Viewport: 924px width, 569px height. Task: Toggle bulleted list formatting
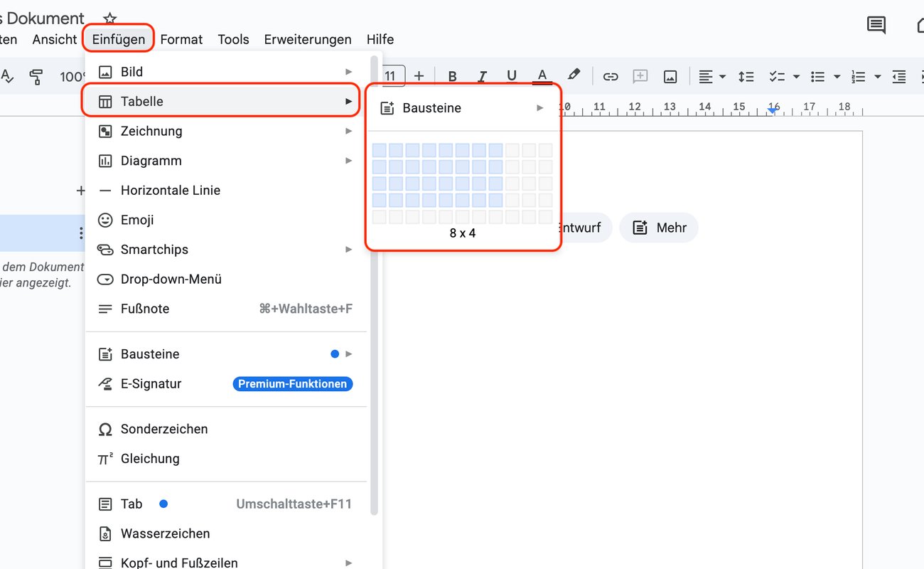point(819,76)
